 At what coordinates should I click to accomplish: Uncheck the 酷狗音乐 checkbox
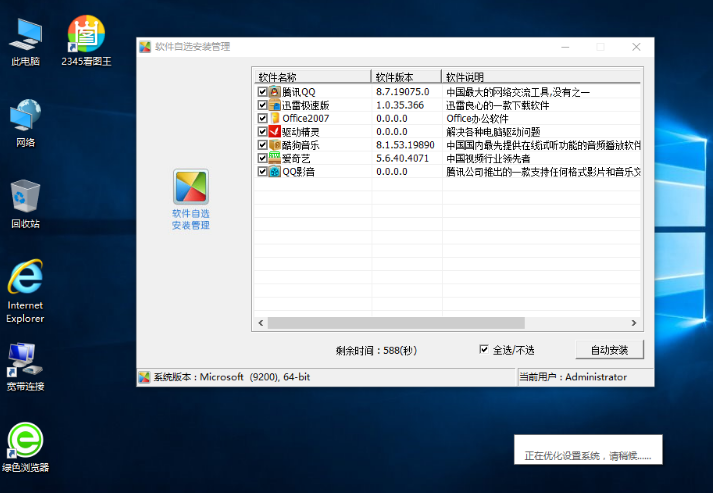pos(262,145)
